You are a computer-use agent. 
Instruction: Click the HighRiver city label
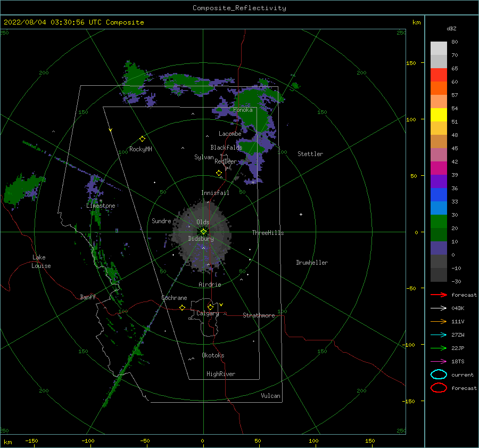(x=221, y=374)
